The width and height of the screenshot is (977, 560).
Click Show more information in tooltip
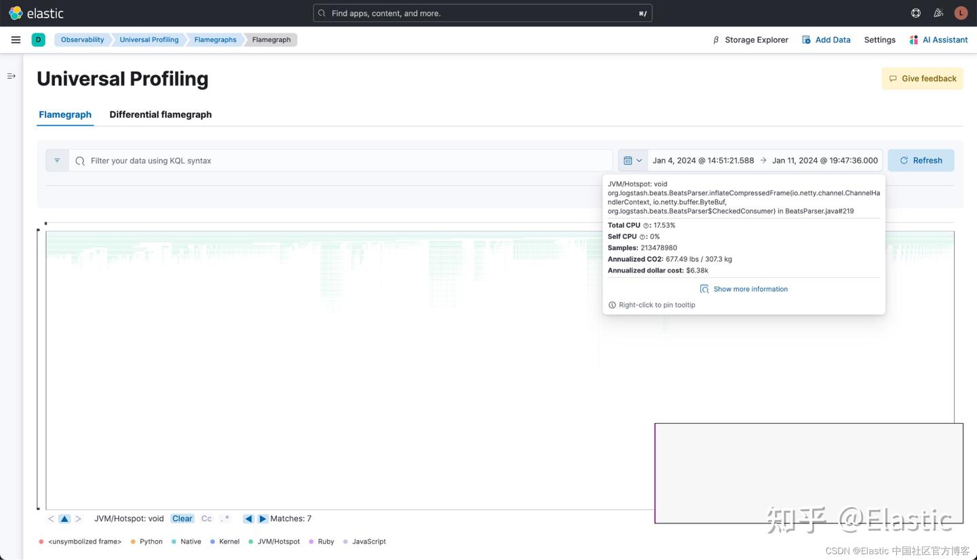pyautogui.click(x=744, y=289)
